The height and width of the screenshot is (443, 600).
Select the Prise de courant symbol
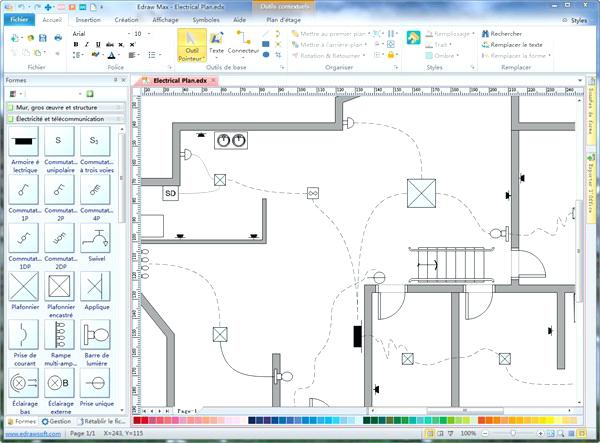point(24,334)
